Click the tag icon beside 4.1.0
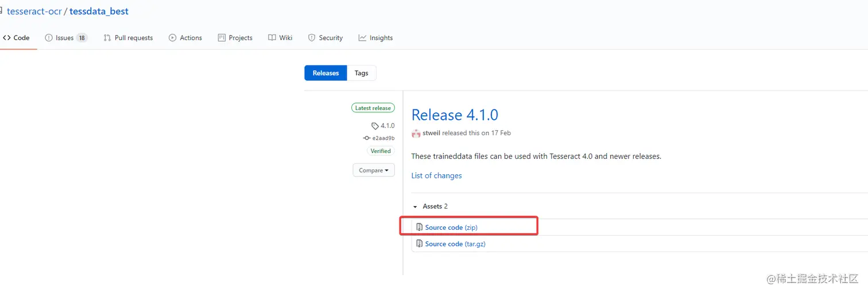Image resolution: width=868 pixels, height=294 pixels. click(x=375, y=126)
